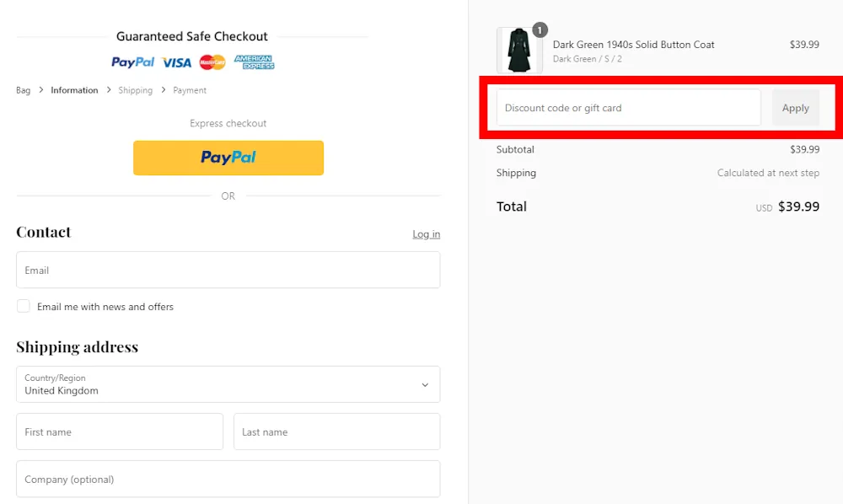Viewport: 843px width, 504px height.
Task: Click the VISA card logo
Action: click(x=177, y=62)
